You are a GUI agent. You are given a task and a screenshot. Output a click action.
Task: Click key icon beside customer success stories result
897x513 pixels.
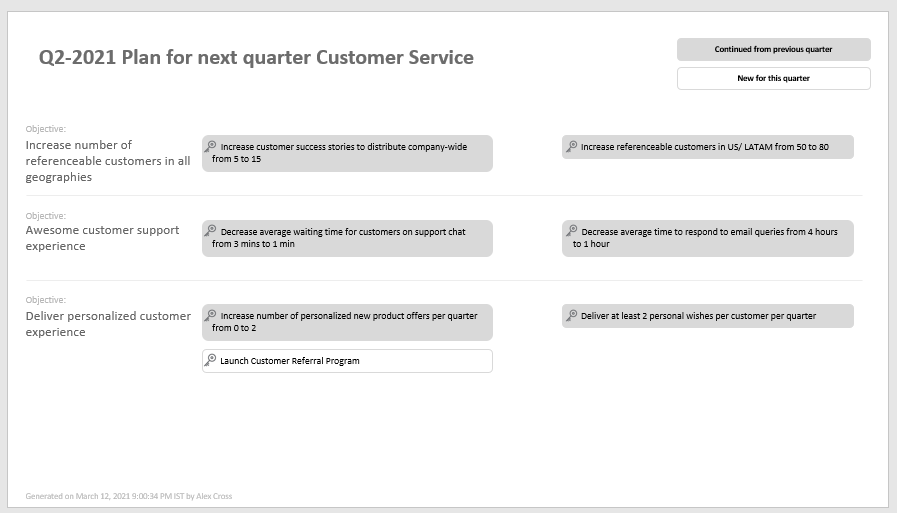pyautogui.click(x=211, y=146)
